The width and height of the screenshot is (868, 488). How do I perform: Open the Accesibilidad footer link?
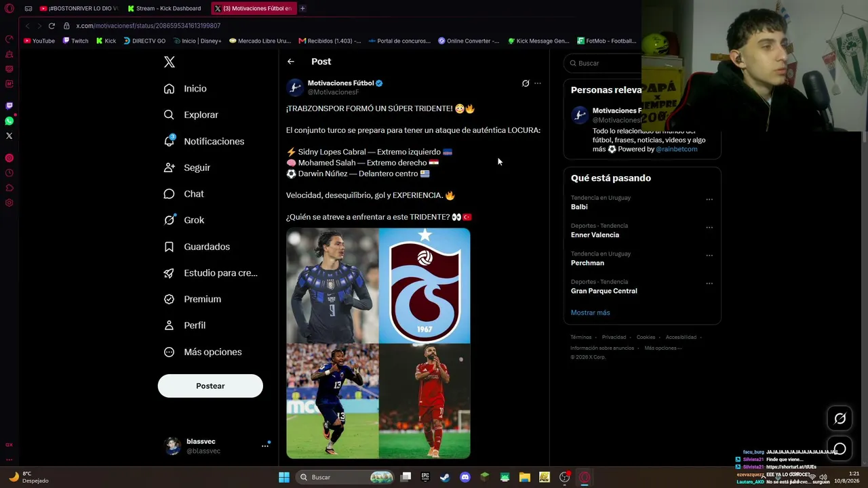pyautogui.click(x=681, y=337)
